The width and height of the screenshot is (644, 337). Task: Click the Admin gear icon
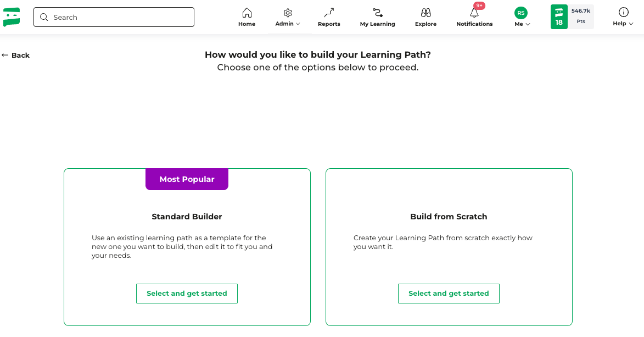[x=288, y=13]
